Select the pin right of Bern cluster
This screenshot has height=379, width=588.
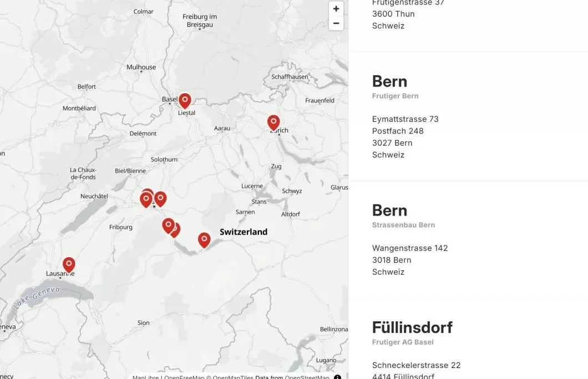pos(160,198)
